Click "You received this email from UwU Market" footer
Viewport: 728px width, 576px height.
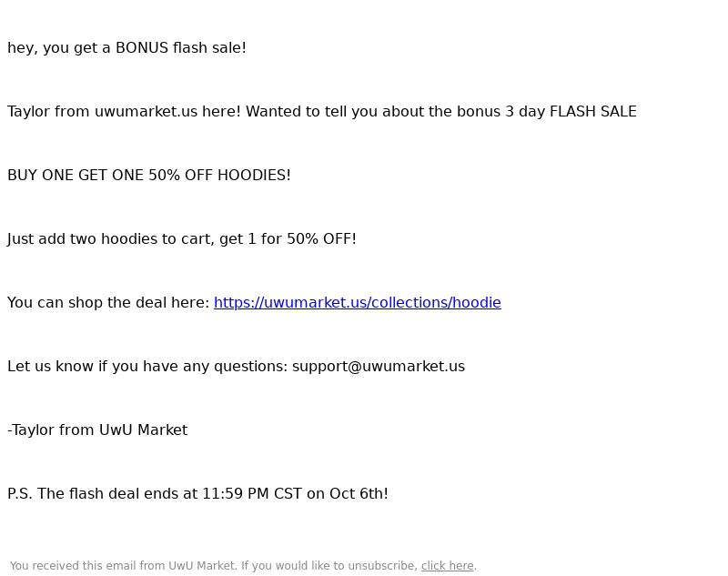[x=123, y=566]
